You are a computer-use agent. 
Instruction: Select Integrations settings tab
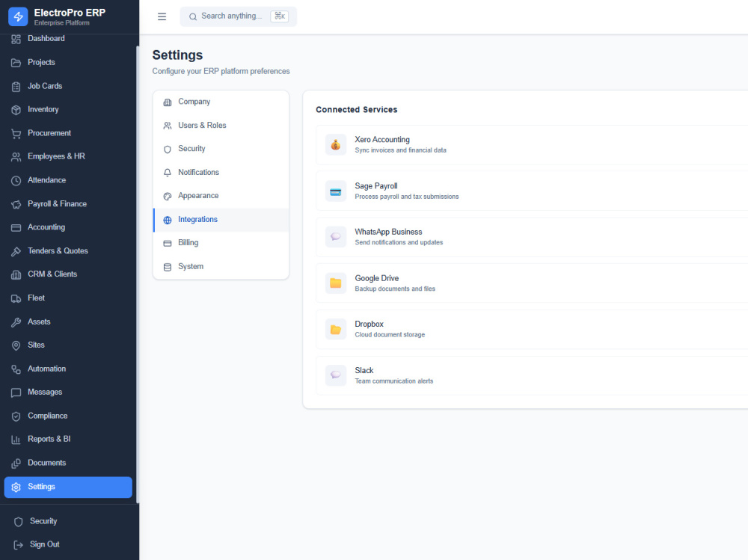coord(221,220)
